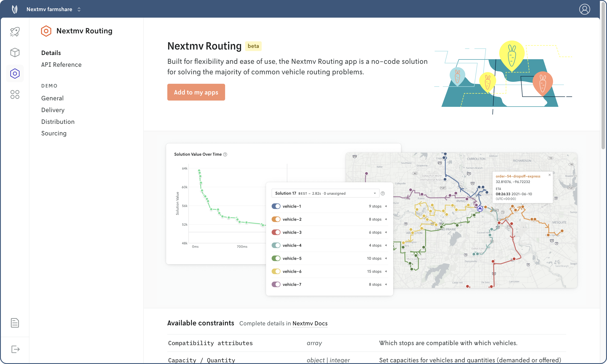607x364 pixels.
Task: Select the hexagon Routing sidebar icon
Action: [x=15, y=73]
